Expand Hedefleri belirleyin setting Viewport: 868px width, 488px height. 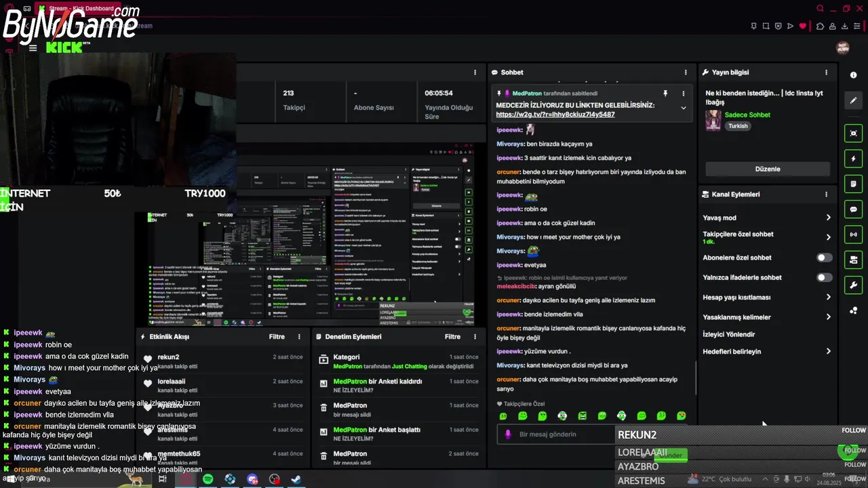[x=828, y=351]
